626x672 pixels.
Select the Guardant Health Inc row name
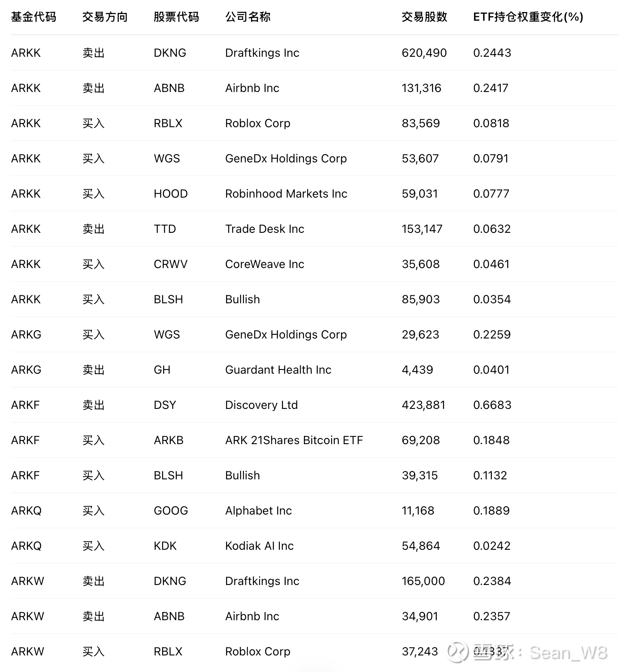point(278,370)
